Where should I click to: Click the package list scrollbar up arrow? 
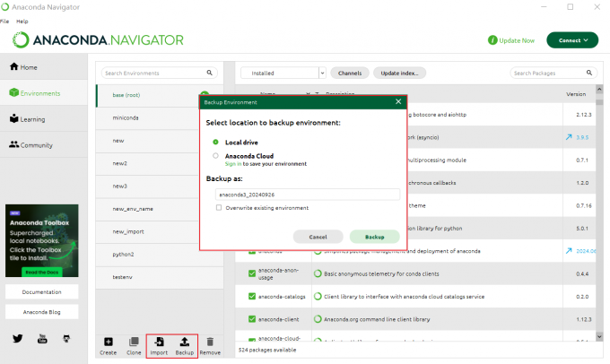(599, 89)
